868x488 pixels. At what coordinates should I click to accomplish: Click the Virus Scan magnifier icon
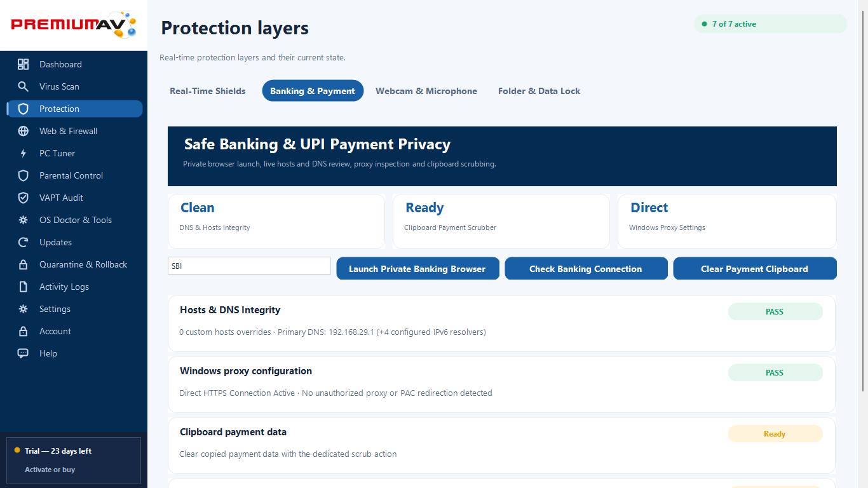pos(24,86)
